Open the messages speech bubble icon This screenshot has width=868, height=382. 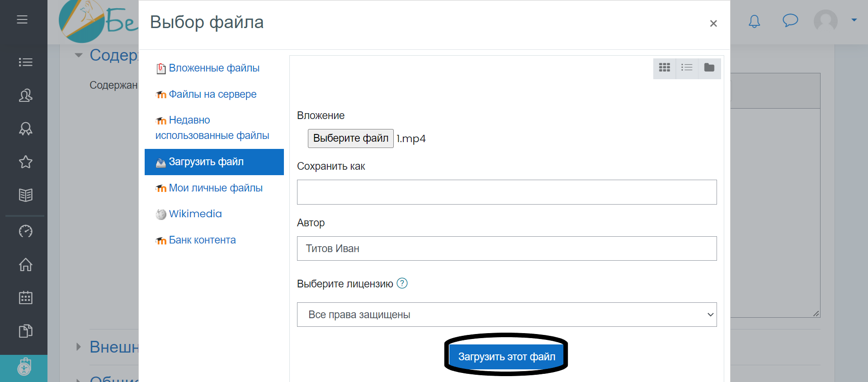coord(790,20)
